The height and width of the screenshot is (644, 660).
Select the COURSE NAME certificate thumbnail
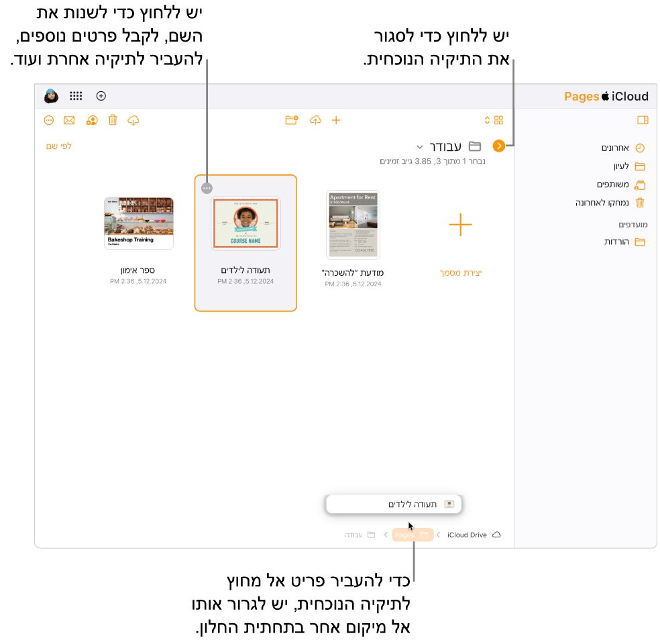point(245,223)
